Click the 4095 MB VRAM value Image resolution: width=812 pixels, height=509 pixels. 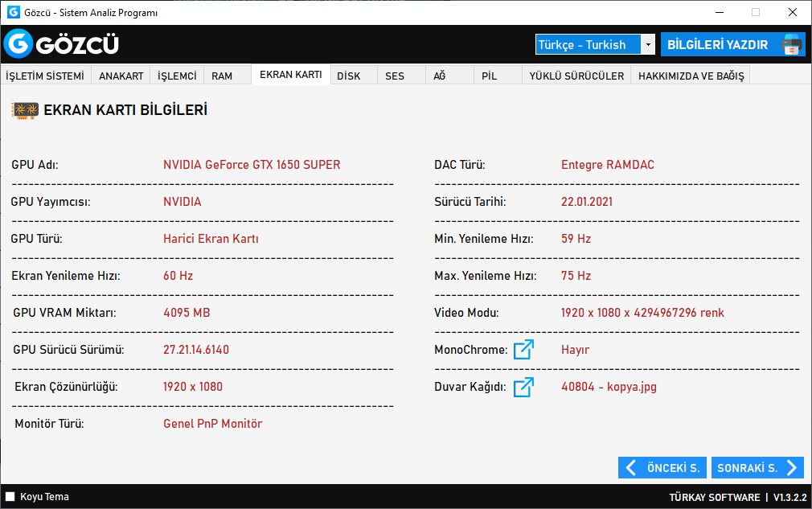(187, 313)
